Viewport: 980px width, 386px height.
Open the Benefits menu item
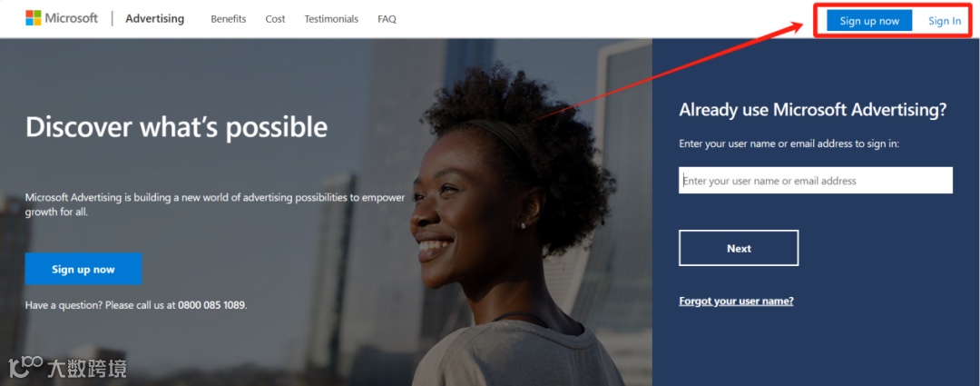pos(228,19)
